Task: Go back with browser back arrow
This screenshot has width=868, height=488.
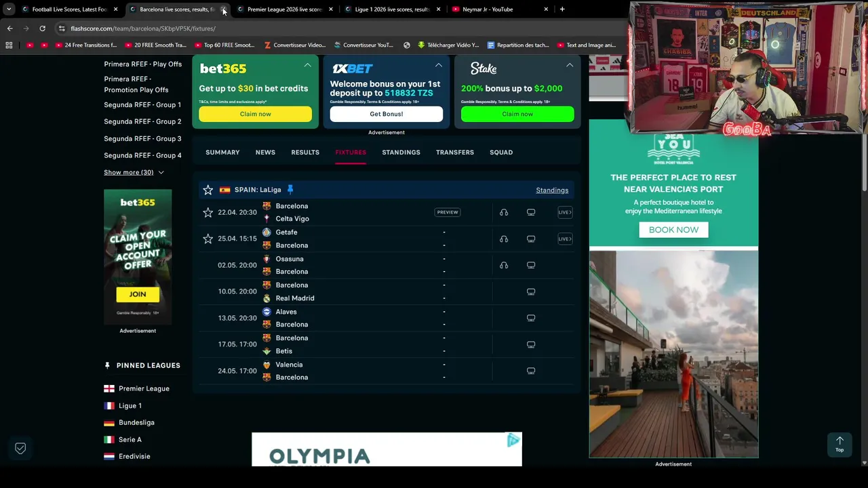Action: (9, 28)
